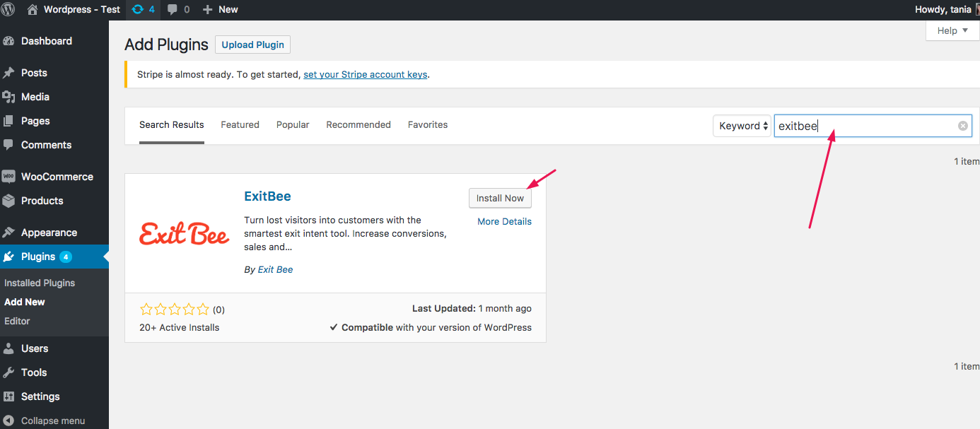Click the Media icon in sidebar
980x429 pixels.
click(x=8, y=97)
